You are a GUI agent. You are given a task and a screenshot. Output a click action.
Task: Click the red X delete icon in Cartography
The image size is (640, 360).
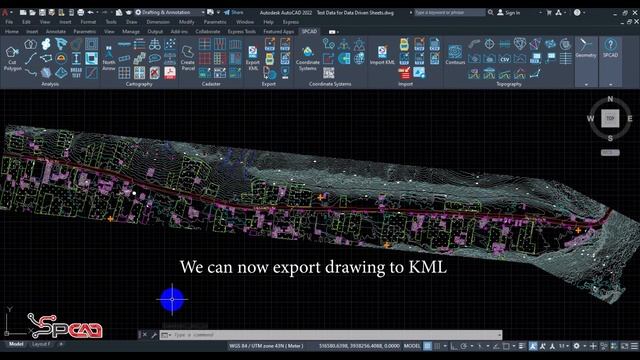[x=154, y=73]
